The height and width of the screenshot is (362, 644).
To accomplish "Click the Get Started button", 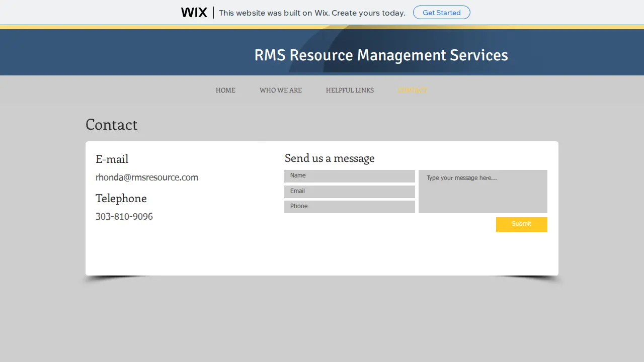I will point(442,13).
